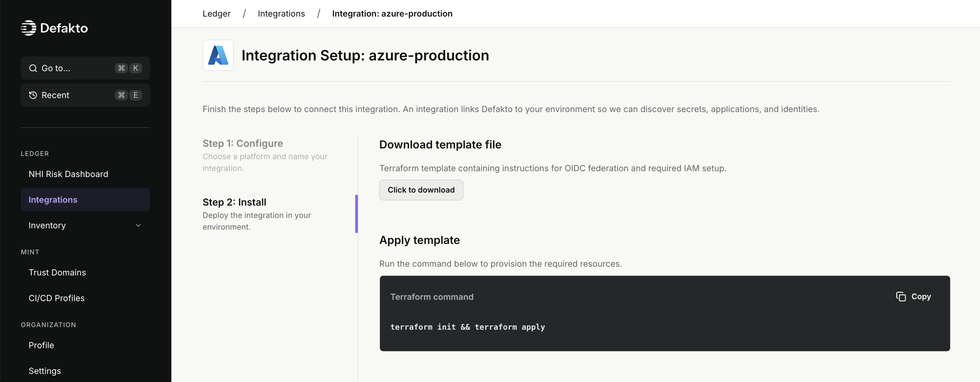Copy the Terraform command
980x382 pixels.
[x=913, y=296]
